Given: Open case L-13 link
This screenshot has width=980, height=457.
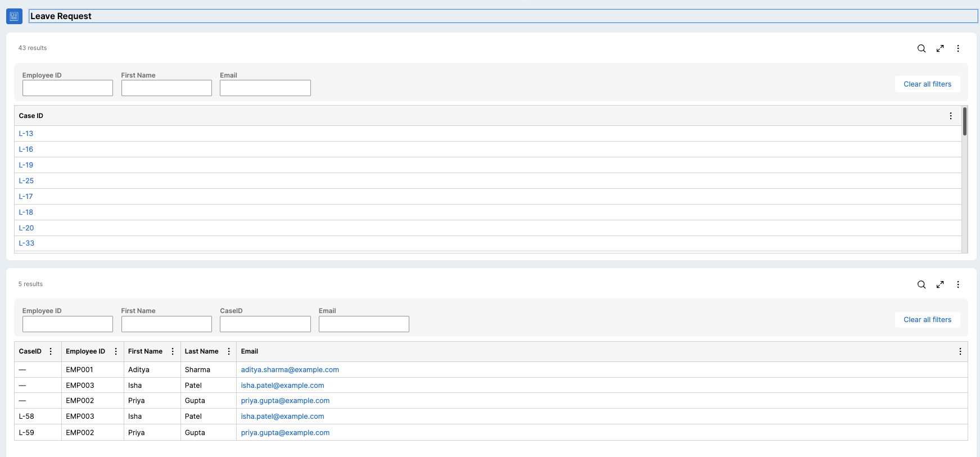Looking at the screenshot, I should pyautogui.click(x=26, y=134).
